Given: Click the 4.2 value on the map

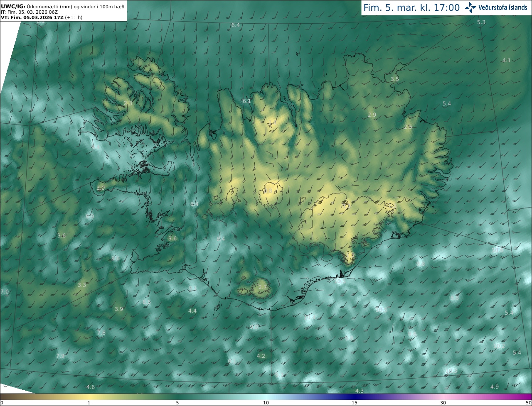Looking at the screenshot, I should pos(261,356).
